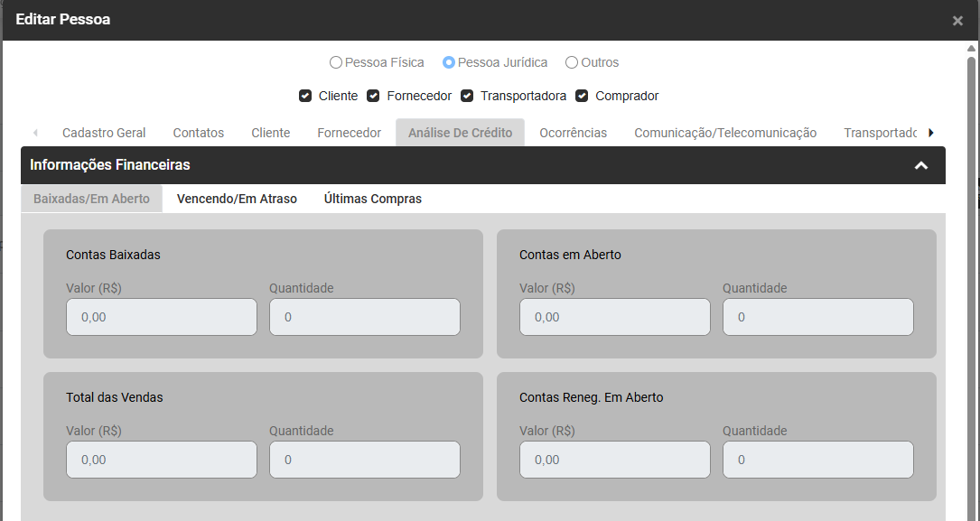Toggle the Transportadora checkbox
The height and width of the screenshot is (521, 980).
[x=467, y=96]
